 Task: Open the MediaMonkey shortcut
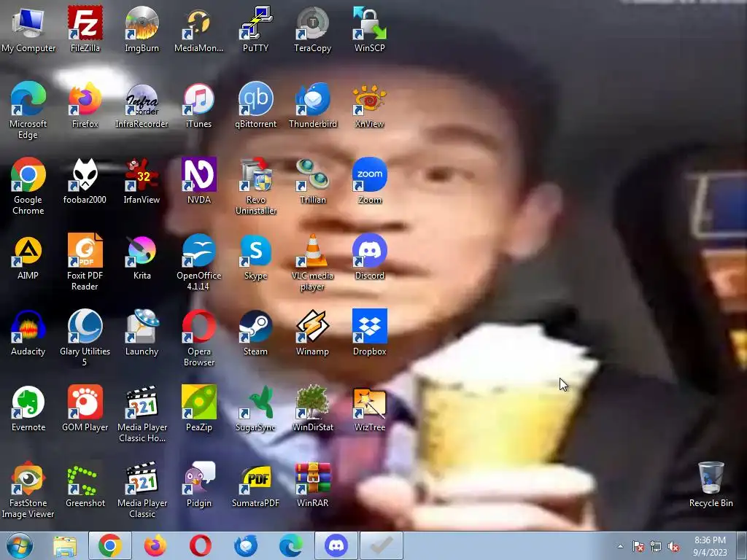(x=198, y=28)
